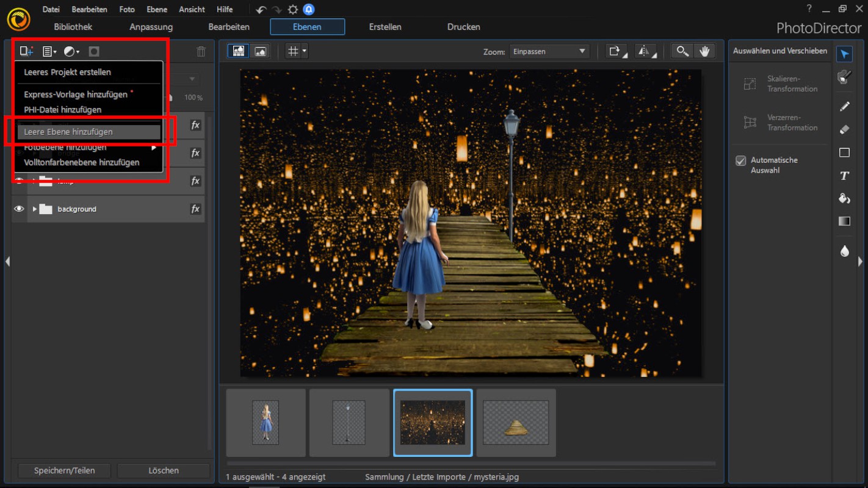The image size is (868, 488).
Task: Click the PhotoDirector logo icon
Action: coord(19,20)
